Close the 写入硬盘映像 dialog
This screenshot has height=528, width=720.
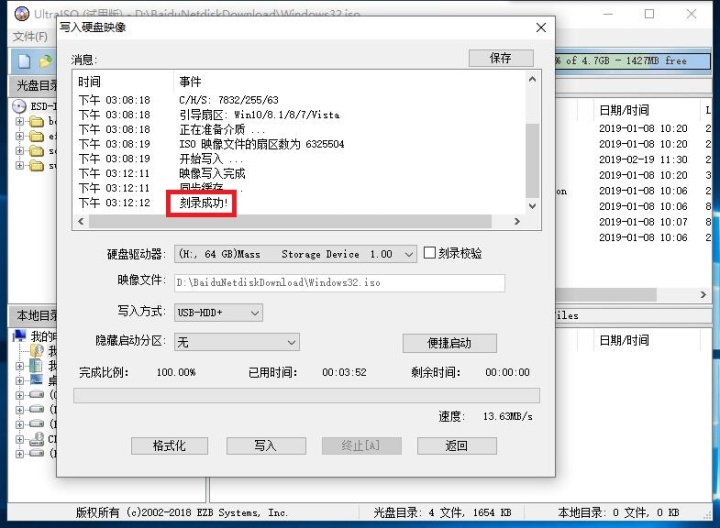click(x=541, y=28)
